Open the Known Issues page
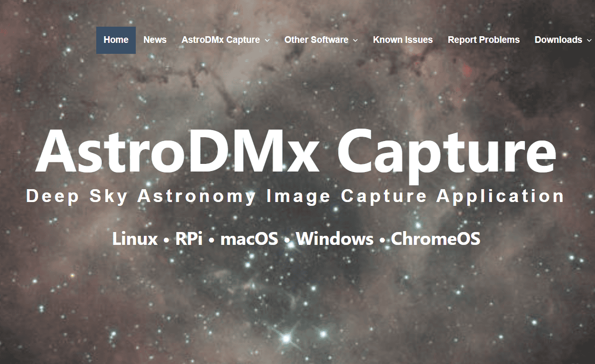This screenshot has width=595, height=364. click(403, 40)
